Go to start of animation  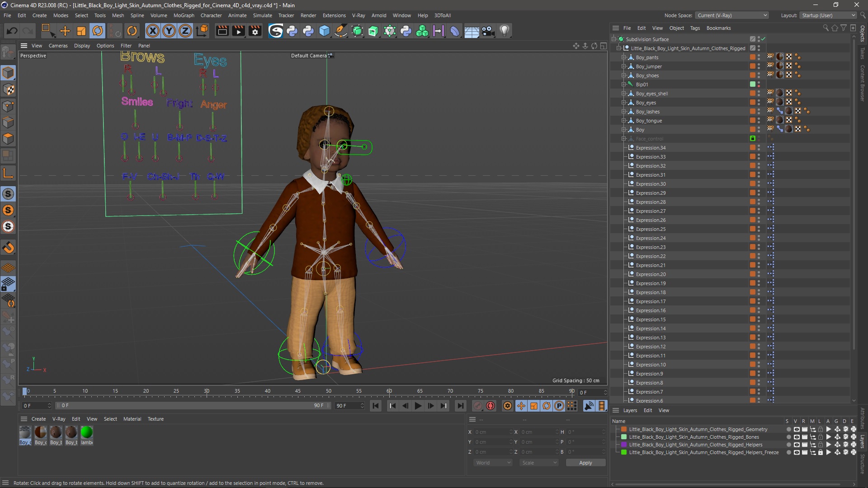376,406
